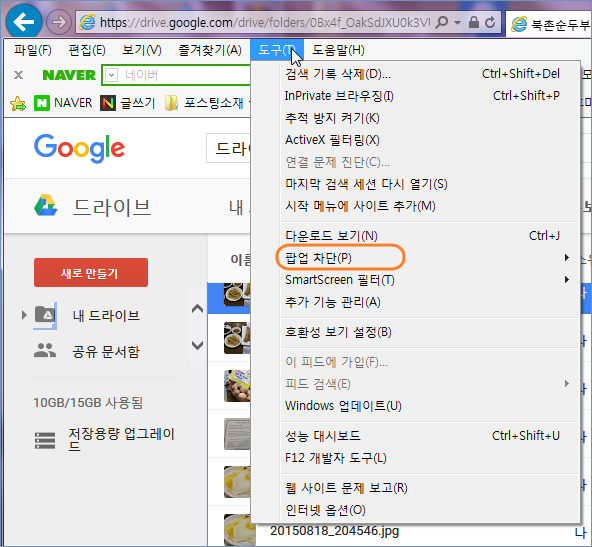Click the highlighted selected file thumbnail
The width and height of the screenshot is (592, 547).
pos(237,294)
